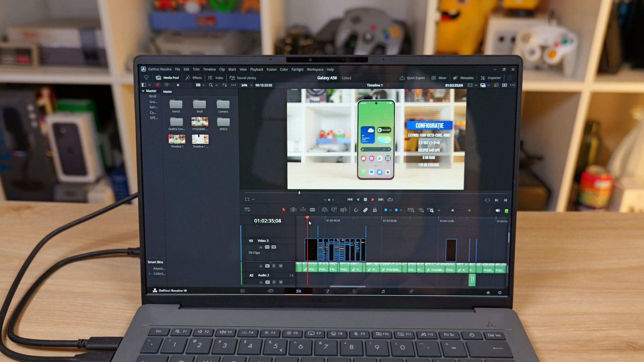Click the snapping magnet icon
The height and width of the screenshot is (362, 644).
click(356, 210)
